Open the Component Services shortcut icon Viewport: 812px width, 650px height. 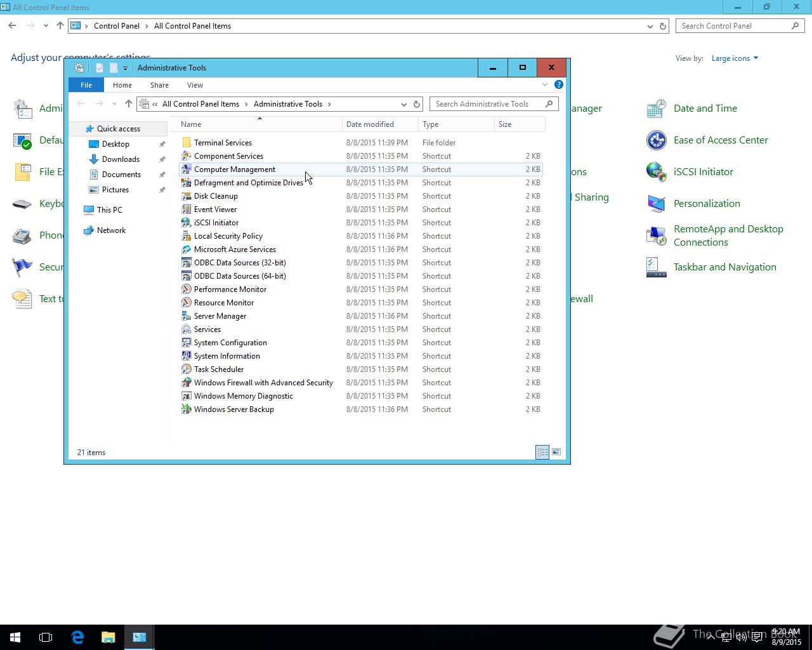click(186, 156)
